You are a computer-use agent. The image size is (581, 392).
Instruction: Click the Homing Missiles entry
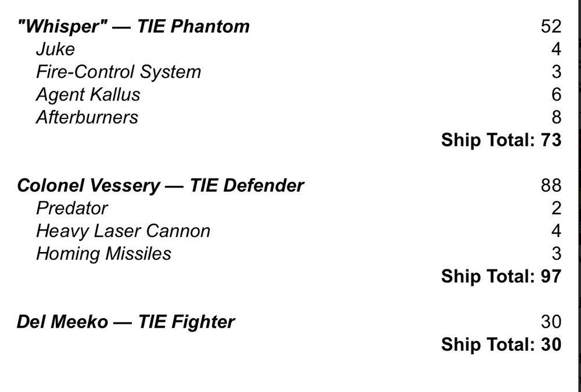(x=103, y=254)
